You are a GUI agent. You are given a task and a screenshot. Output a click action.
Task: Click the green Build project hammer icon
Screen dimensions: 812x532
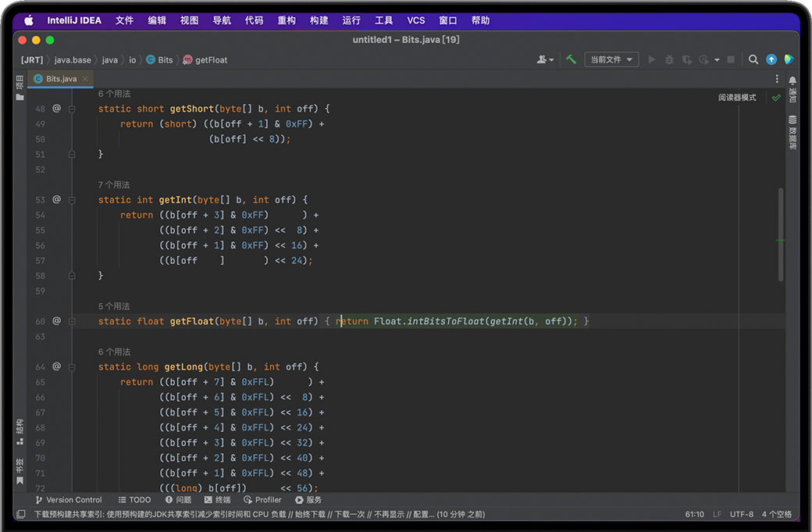click(572, 59)
